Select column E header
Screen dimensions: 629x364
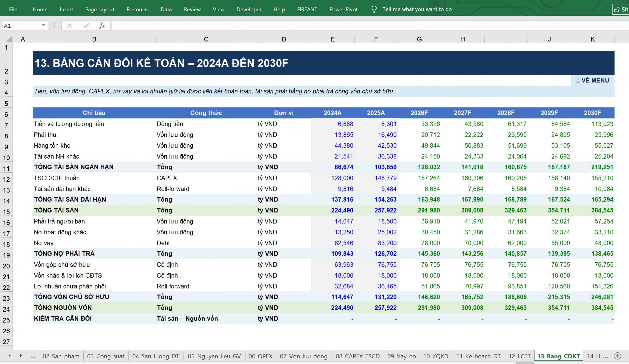click(332, 39)
